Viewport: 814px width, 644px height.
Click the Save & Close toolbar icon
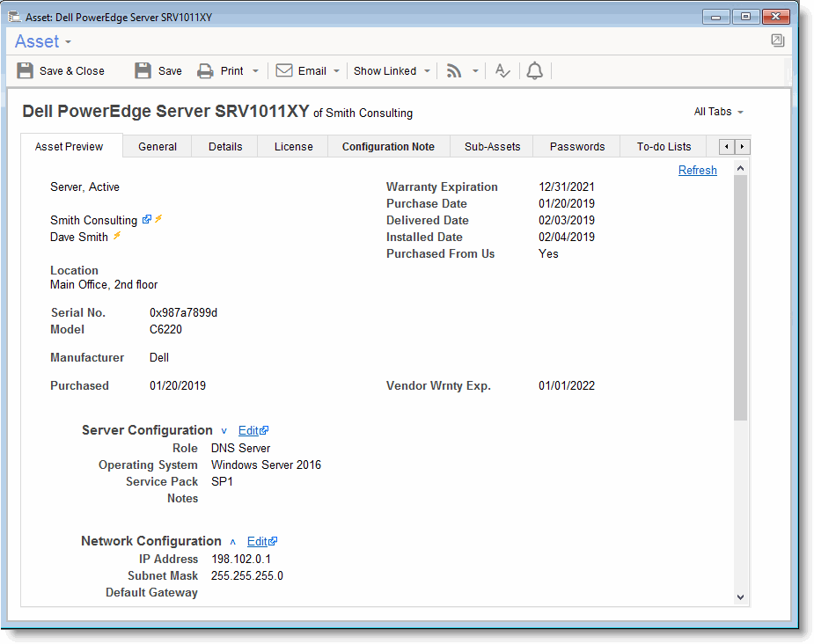(x=26, y=71)
